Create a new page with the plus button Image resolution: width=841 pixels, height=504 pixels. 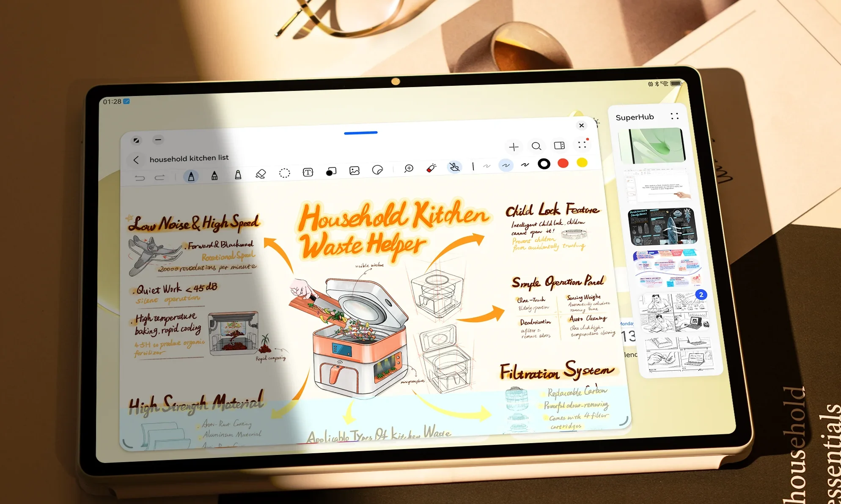(x=514, y=146)
